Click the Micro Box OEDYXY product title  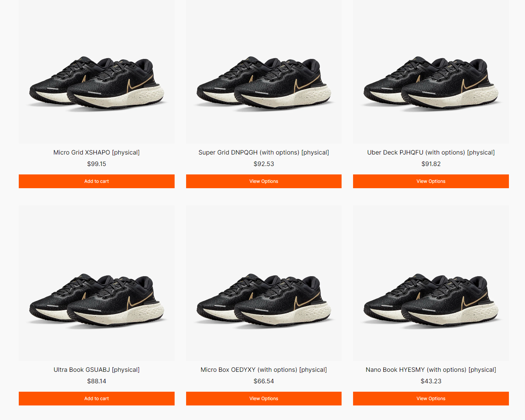[264, 370]
